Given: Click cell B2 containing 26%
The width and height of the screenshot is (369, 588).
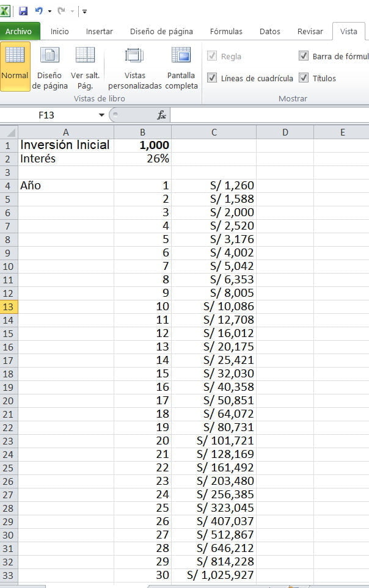Looking at the screenshot, I should [x=142, y=159].
